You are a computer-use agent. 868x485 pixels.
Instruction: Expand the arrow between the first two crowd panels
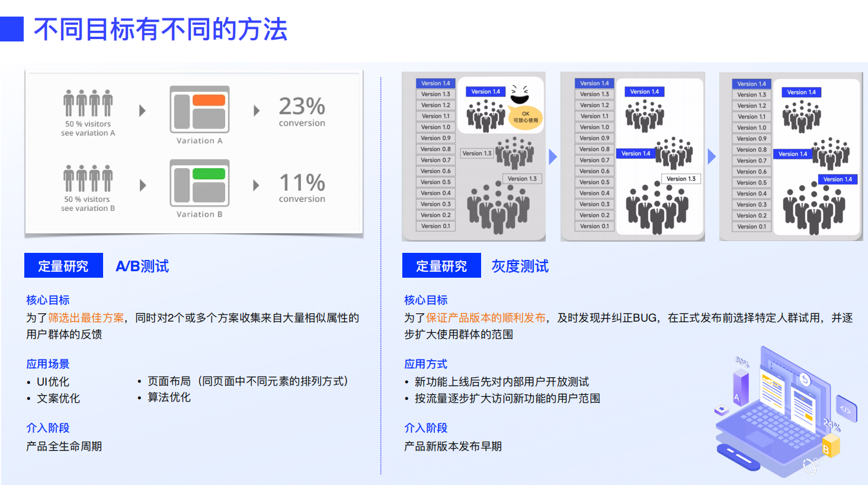552,156
